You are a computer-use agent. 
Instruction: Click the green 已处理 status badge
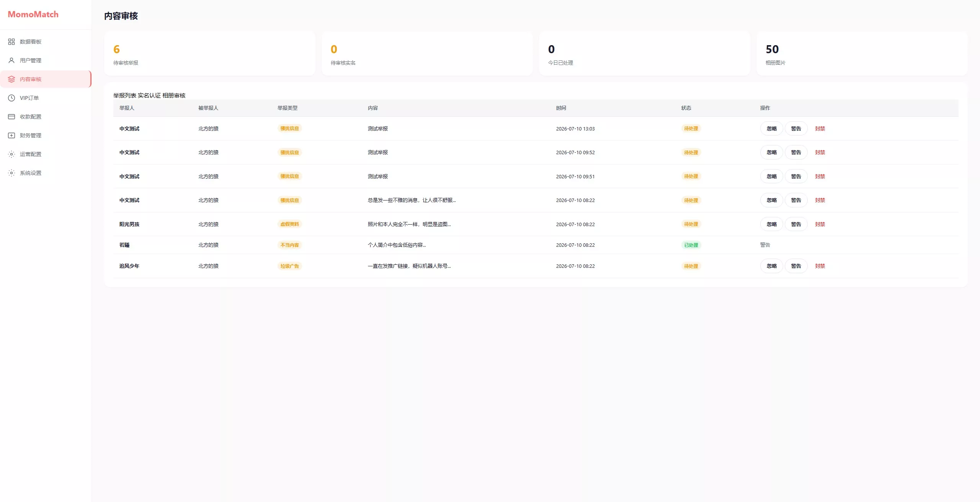pyautogui.click(x=691, y=245)
